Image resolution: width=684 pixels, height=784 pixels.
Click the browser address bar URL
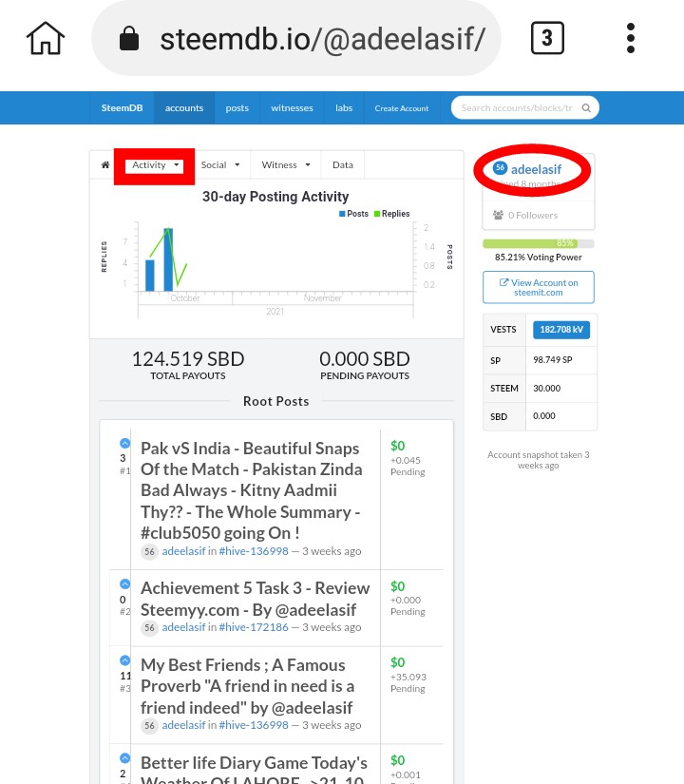point(322,39)
